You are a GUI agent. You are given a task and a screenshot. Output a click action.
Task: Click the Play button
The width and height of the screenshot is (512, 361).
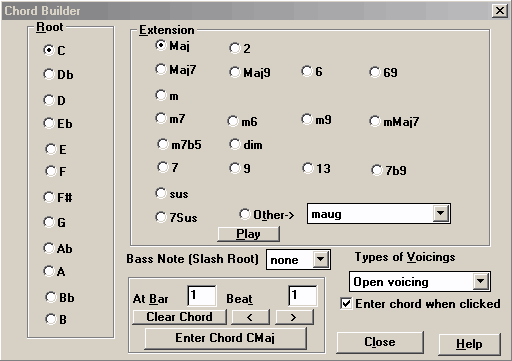(248, 234)
